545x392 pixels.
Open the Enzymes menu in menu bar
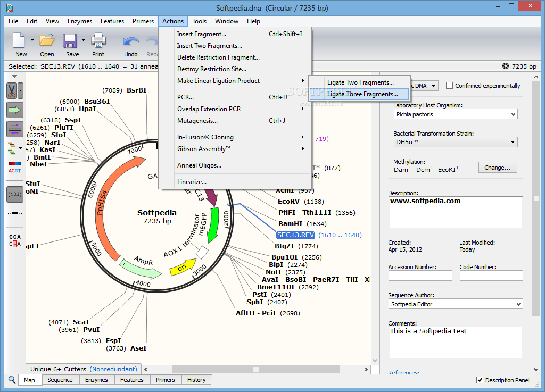[80, 21]
